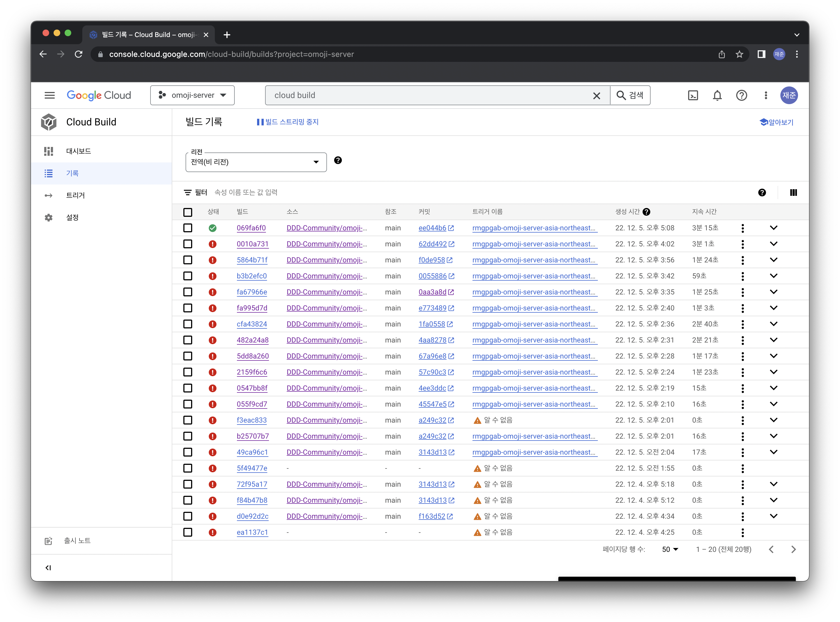The height and width of the screenshot is (622, 840).
Task: Open the column display options icon
Action: (793, 193)
